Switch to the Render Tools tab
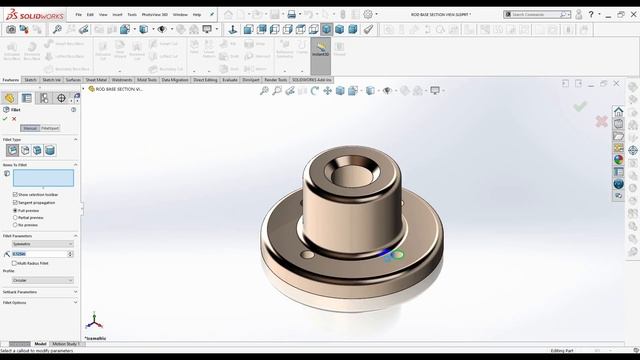Image resolution: width=640 pixels, height=360 pixels. click(276, 80)
